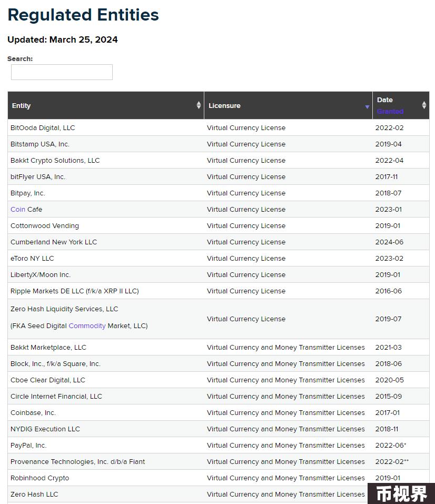435x504 pixels.
Task: Select the PayPal, Inc. entry
Action: coord(28,446)
